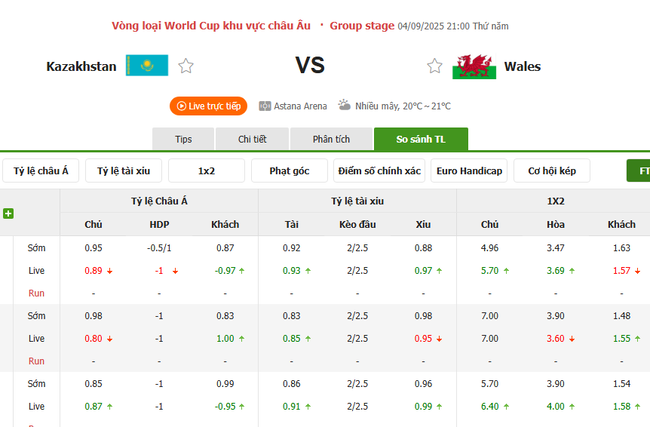The image size is (650, 427).
Task: Open the Chi tiết tab
Action: click(x=252, y=139)
